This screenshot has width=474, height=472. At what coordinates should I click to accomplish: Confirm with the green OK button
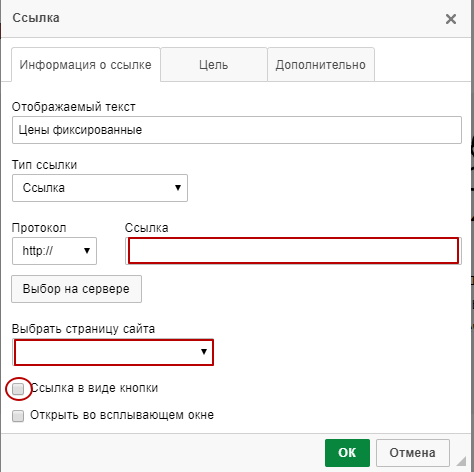[347, 453]
